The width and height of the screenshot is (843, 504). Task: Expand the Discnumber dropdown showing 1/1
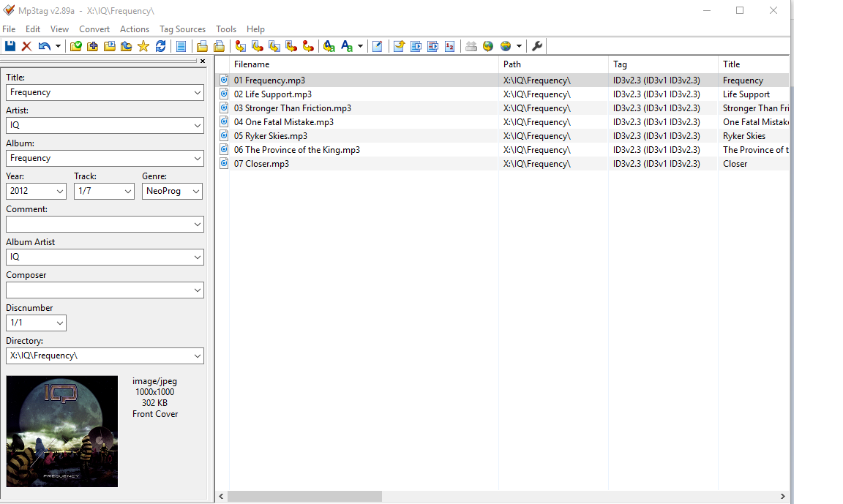pos(60,323)
